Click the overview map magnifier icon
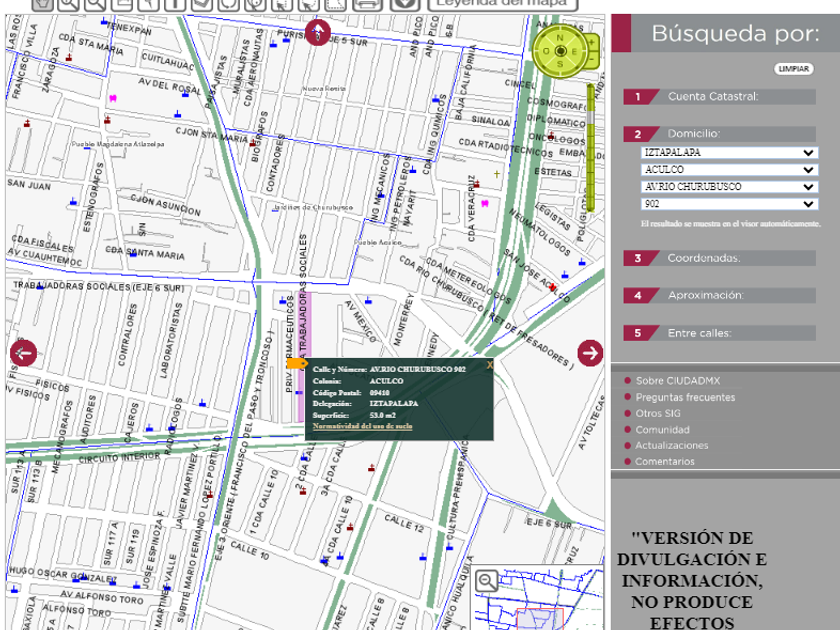The width and height of the screenshot is (840, 630). point(487,580)
